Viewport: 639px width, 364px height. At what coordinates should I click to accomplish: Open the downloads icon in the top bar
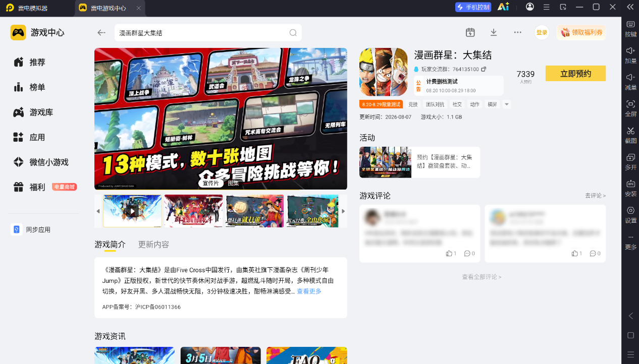click(494, 32)
